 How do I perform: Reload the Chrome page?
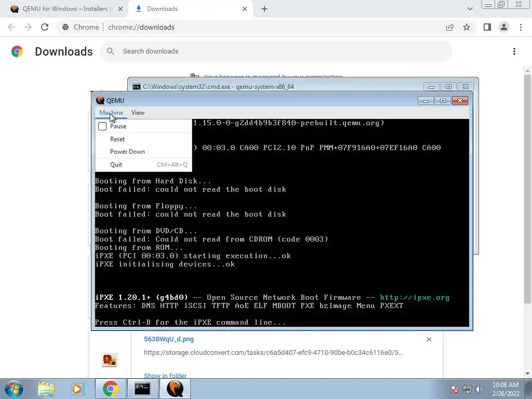point(45,27)
